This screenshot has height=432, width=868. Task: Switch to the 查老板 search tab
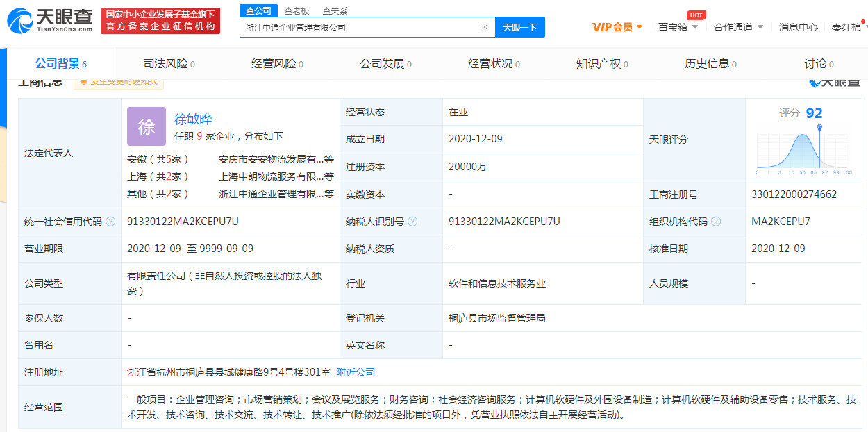[x=297, y=10]
